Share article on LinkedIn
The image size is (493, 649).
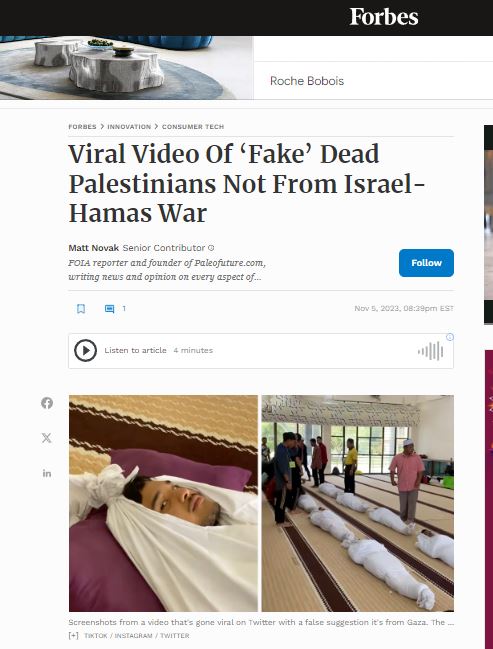click(47, 473)
